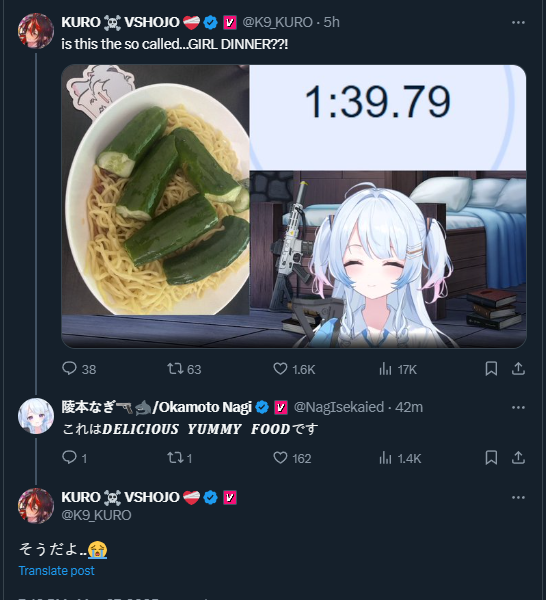Open the @NagIsekaied profile handle
The height and width of the screenshot is (600, 546).
click(x=339, y=407)
